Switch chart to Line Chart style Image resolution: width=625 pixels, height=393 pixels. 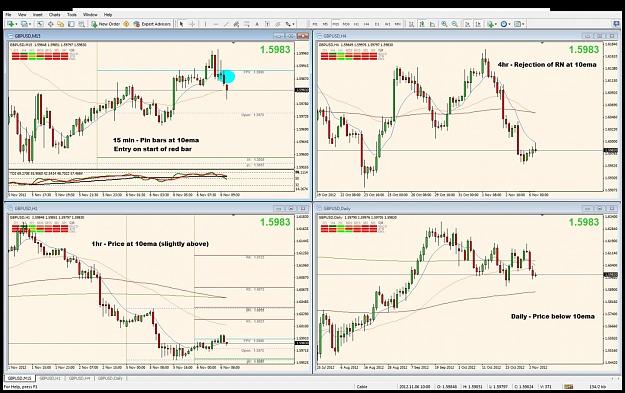432,24
